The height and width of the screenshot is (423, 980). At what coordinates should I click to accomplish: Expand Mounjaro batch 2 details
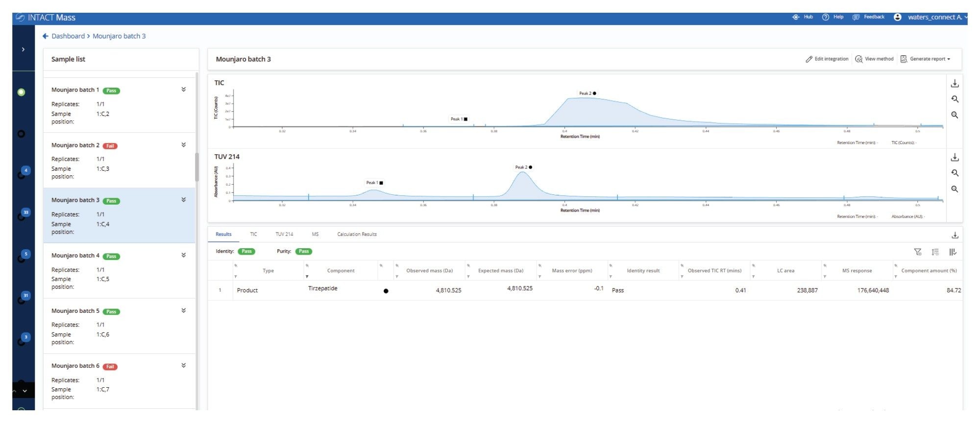183,145
